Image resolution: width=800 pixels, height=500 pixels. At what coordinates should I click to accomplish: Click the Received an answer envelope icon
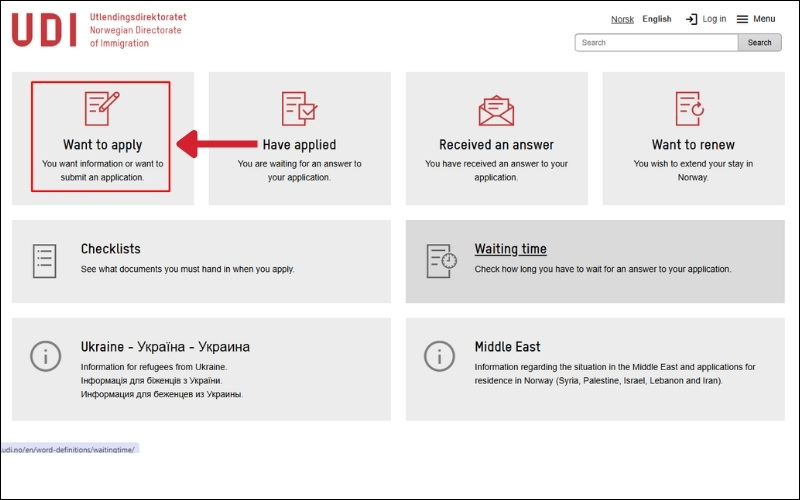coord(496,107)
